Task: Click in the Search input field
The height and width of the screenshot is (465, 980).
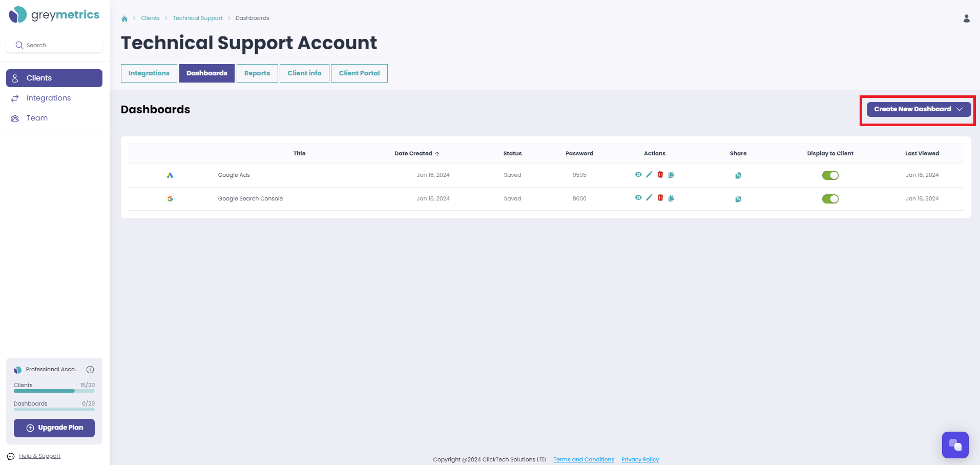Action: [54, 45]
